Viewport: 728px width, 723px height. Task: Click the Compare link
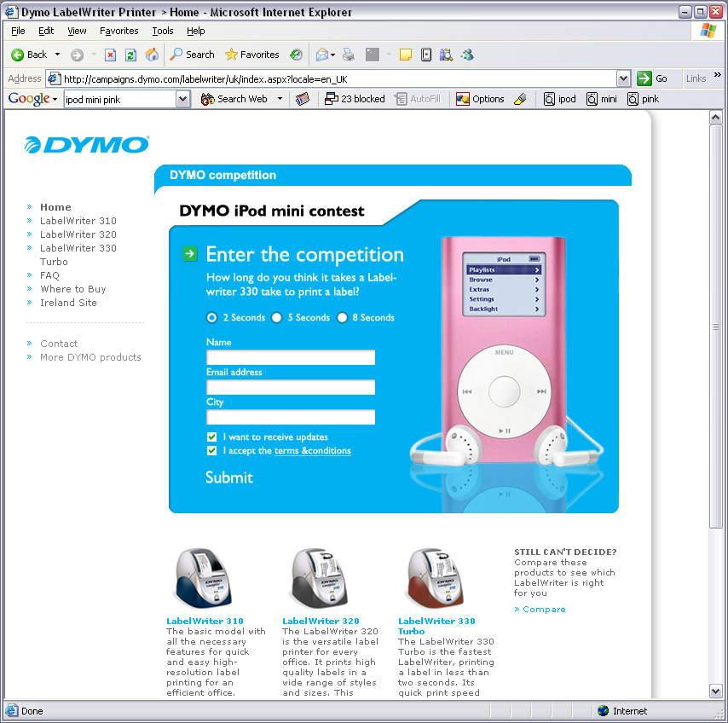click(x=544, y=610)
